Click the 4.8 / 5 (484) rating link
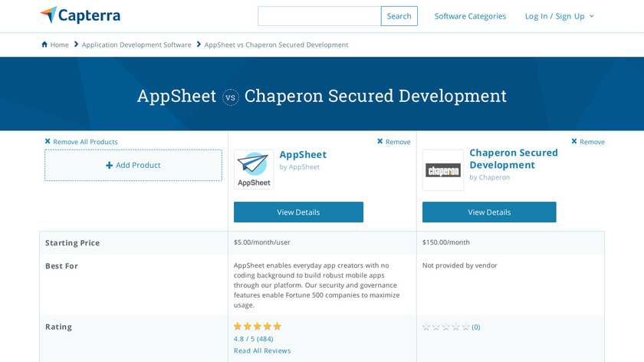 [254, 339]
